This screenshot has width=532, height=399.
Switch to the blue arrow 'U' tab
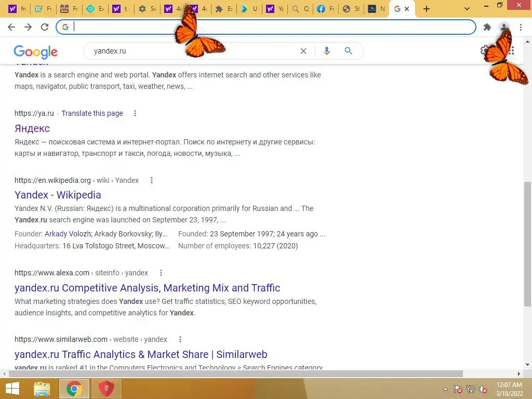coord(249,9)
